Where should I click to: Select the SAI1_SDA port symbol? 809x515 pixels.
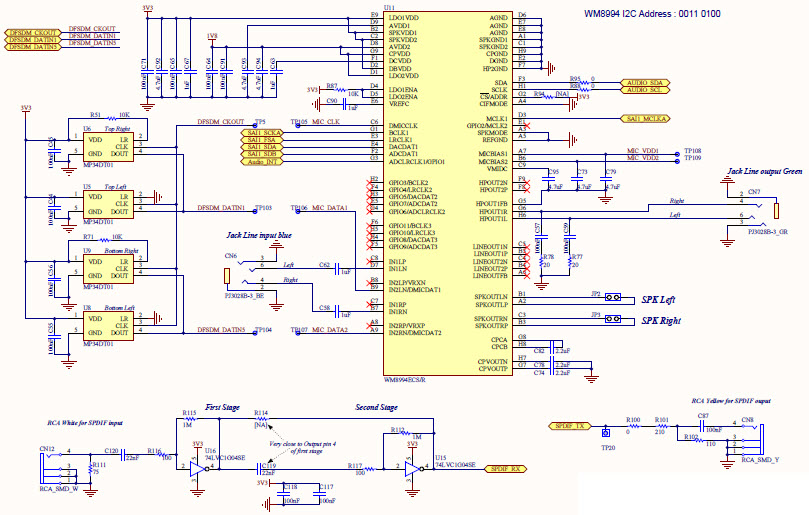[x=263, y=147]
